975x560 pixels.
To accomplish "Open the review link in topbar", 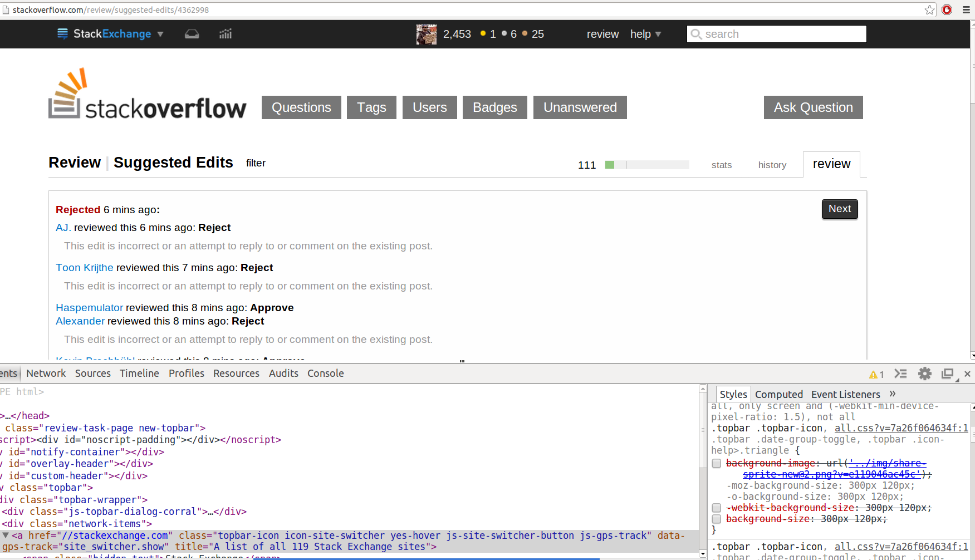I will point(602,34).
